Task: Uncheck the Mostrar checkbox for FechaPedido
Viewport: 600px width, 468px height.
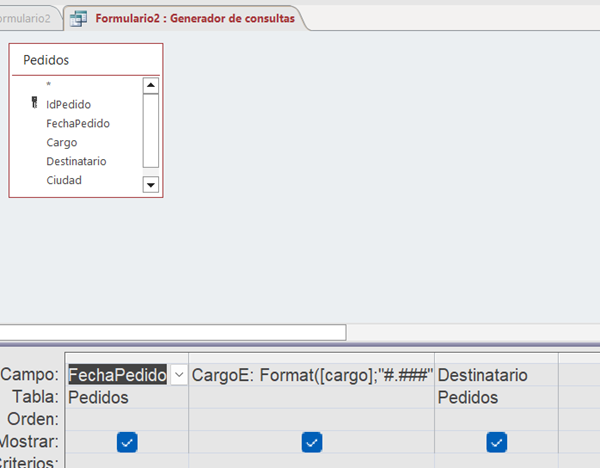Action: click(x=127, y=442)
